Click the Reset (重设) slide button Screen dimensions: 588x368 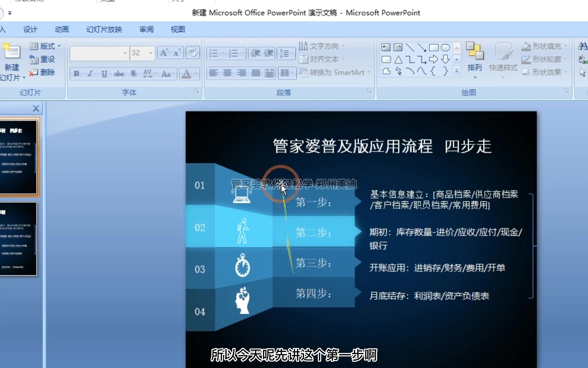42,59
